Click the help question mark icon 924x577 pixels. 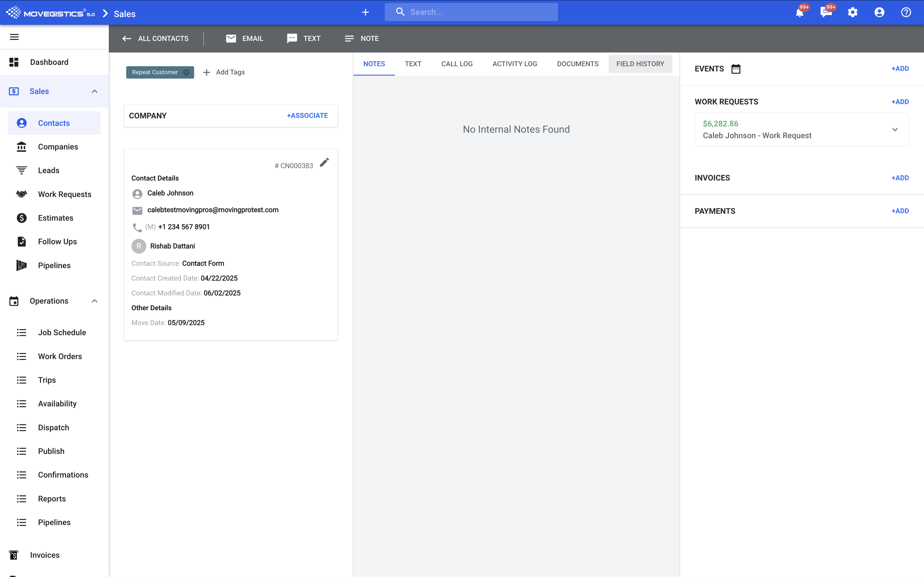906,13
